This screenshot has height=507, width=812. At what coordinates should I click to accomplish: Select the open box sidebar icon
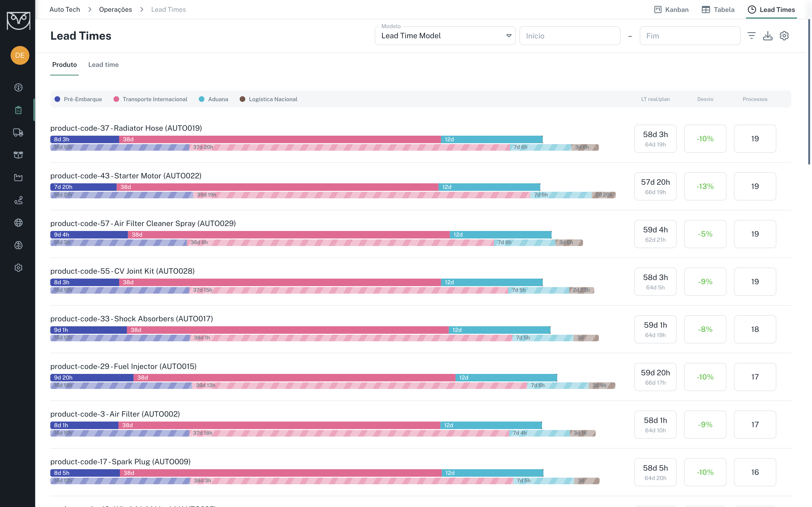[19, 155]
